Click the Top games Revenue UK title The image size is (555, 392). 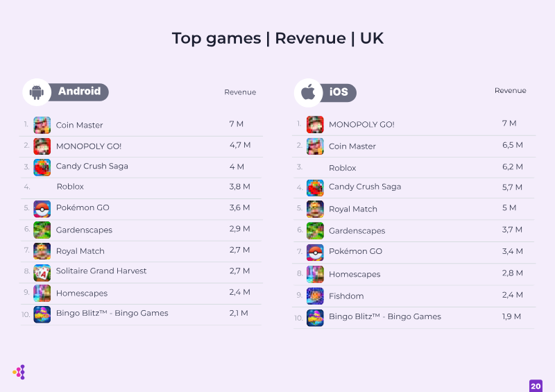277,38
